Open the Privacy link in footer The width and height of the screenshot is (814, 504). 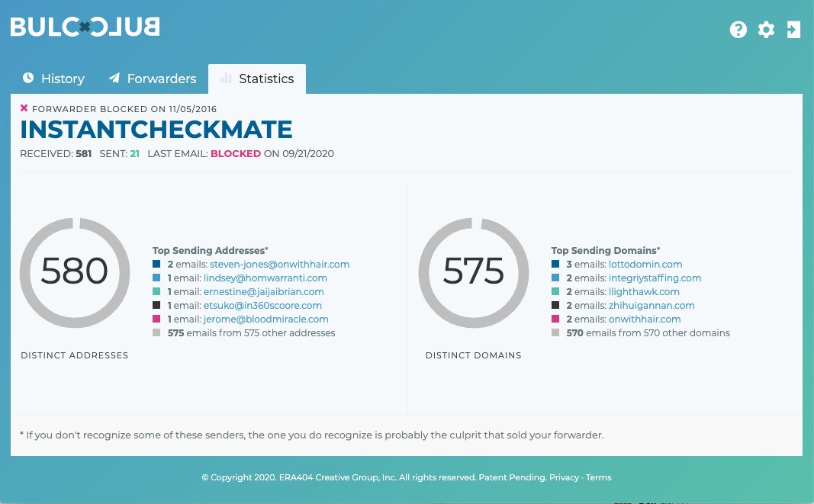coord(564,477)
